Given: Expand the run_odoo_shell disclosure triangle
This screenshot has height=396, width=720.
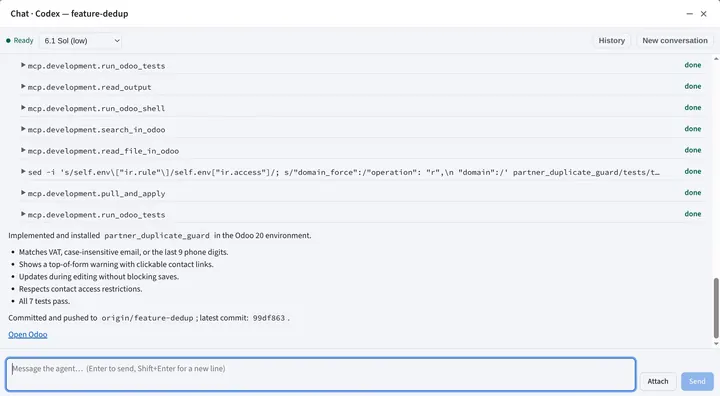Looking at the screenshot, I should tap(23, 107).
